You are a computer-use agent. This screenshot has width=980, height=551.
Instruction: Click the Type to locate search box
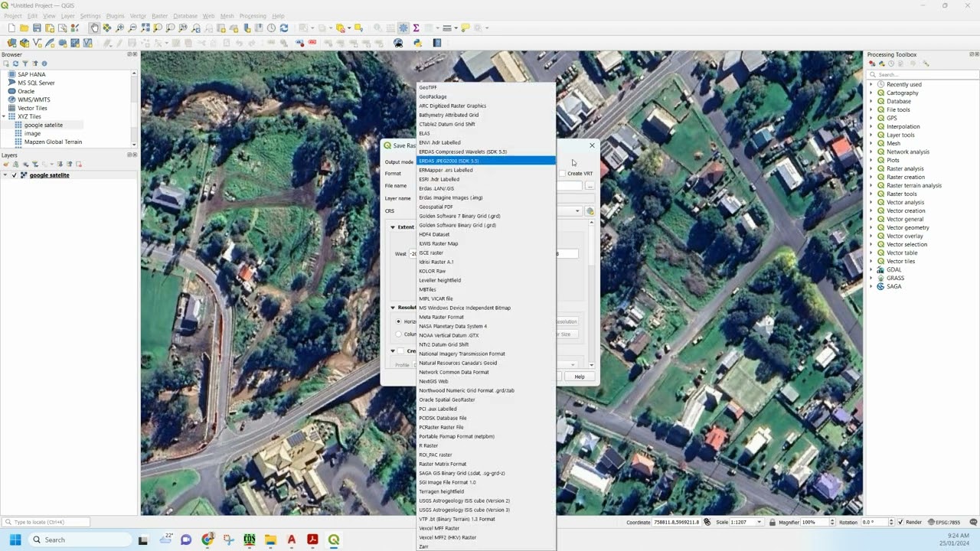pyautogui.click(x=46, y=522)
